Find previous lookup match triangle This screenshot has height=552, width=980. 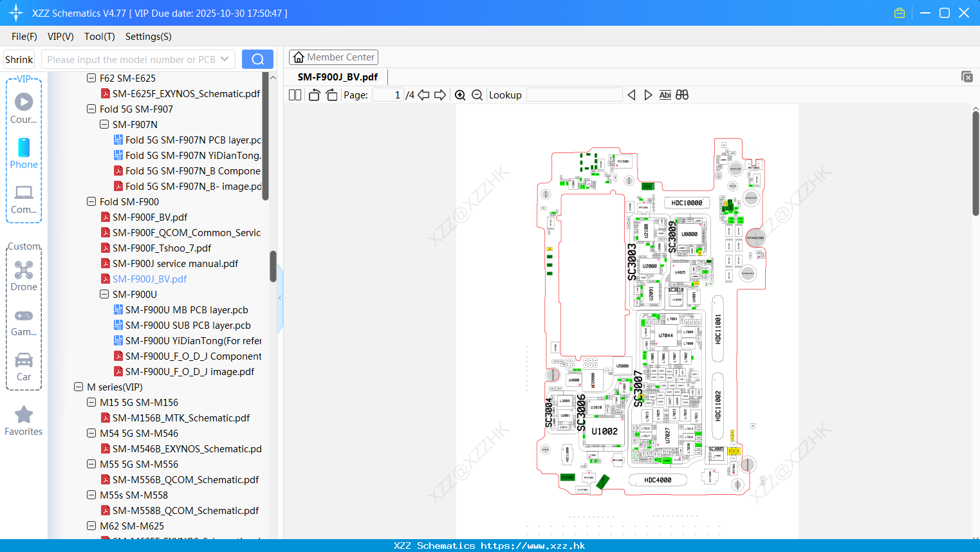tap(631, 95)
